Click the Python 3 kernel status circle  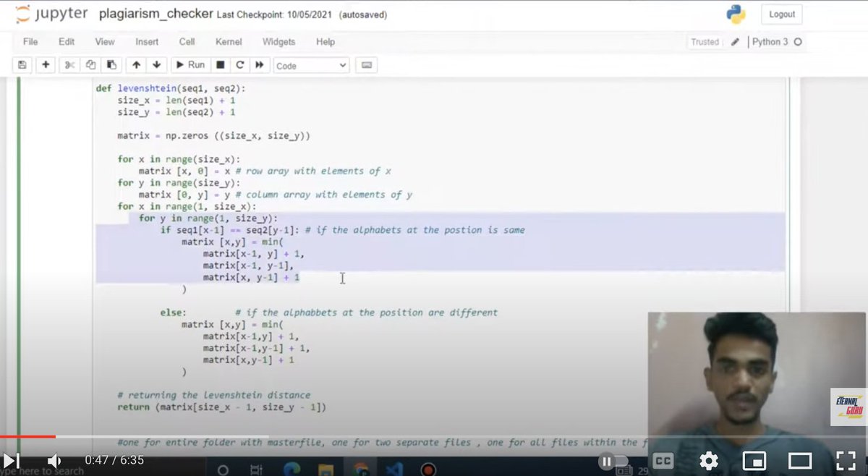tap(798, 42)
